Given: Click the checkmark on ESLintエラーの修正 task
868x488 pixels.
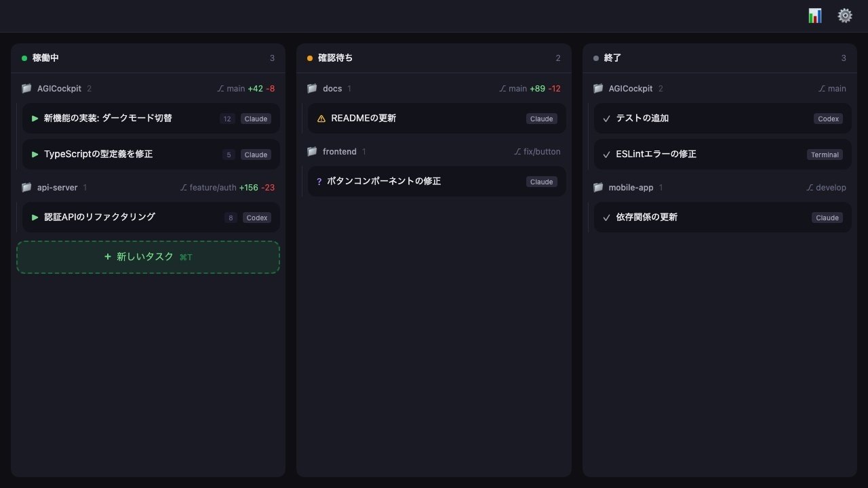Looking at the screenshot, I should pos(606,155).
